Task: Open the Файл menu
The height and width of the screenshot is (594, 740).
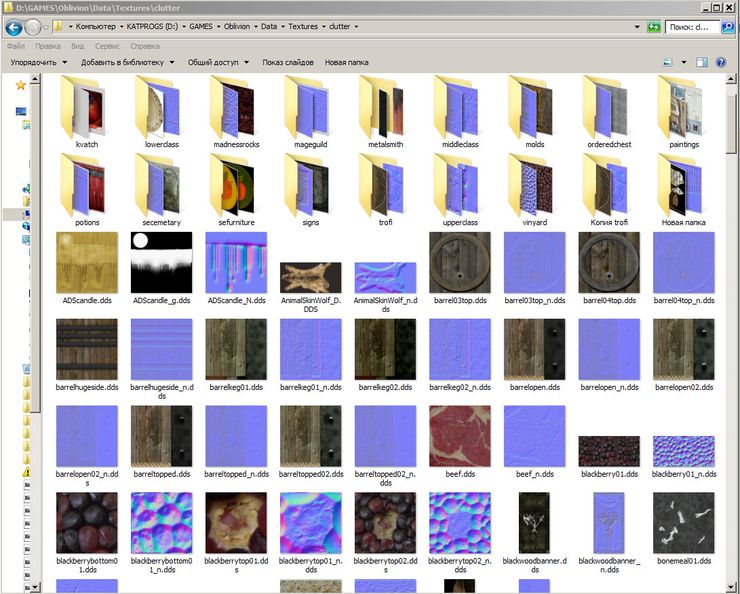Action: tap(16, 46)
